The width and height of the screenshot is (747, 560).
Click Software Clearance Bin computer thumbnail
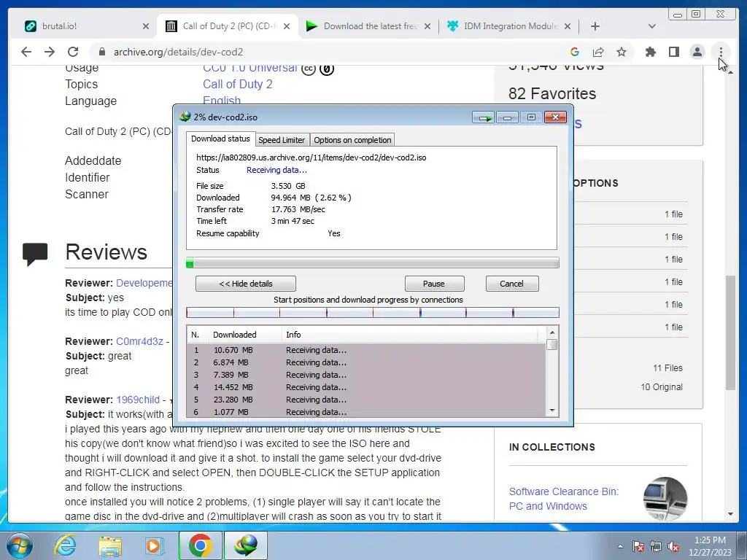click(665, 499)
